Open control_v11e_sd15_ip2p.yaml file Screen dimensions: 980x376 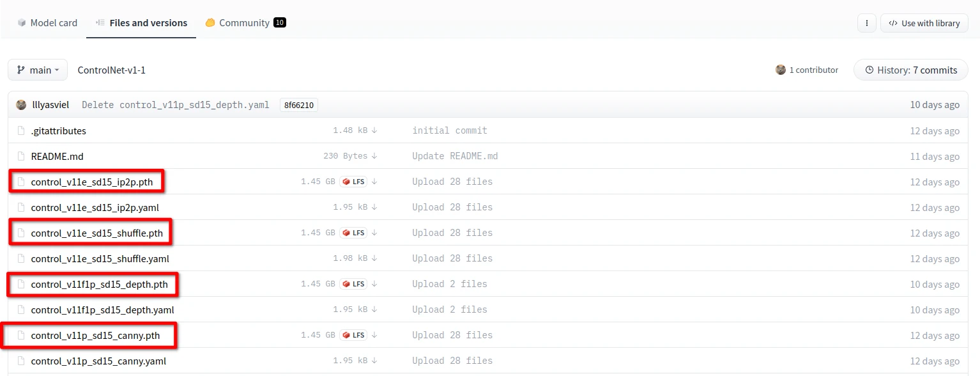tap(95, 207)
